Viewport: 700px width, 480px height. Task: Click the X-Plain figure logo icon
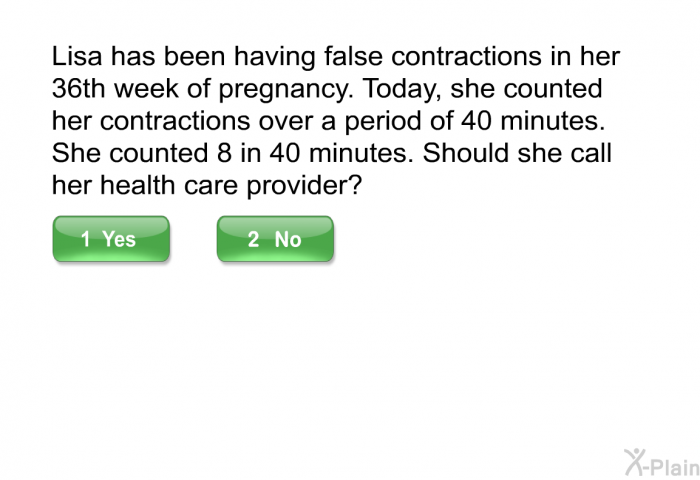tap(634, 462)
